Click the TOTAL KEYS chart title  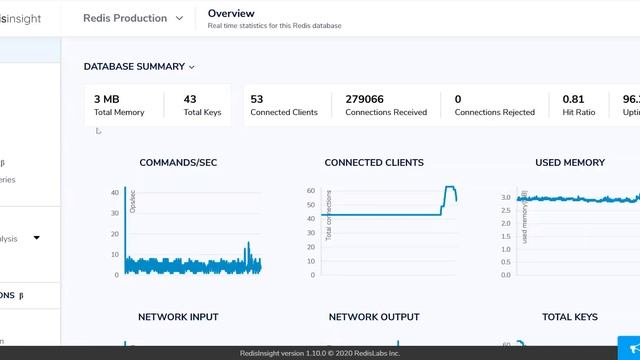[x=570, y=317]
